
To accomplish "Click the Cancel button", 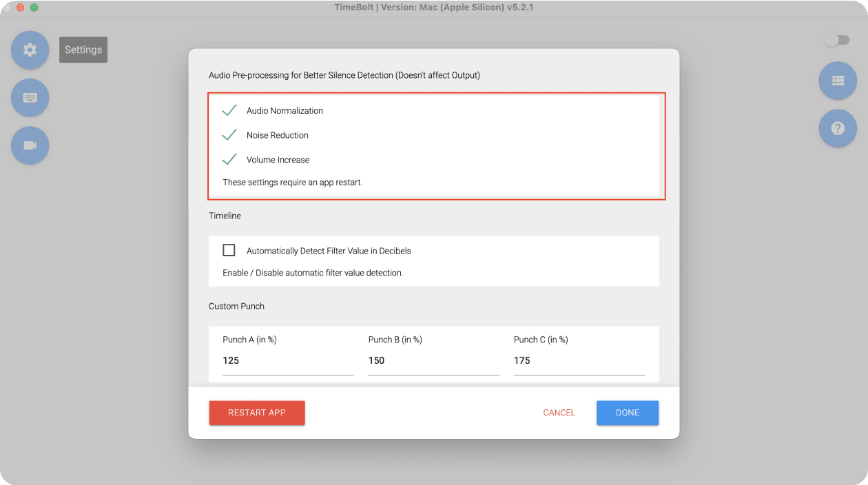I will (559, 413).
